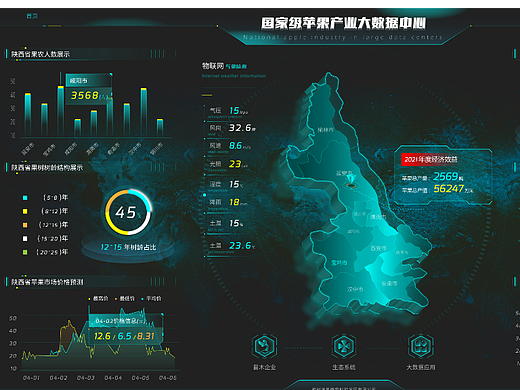The height and width of the screenshot is (390, 520).
Task: Click the 陕西省苹果市场价格预测 panel title
Action: [x=47, y=282]
